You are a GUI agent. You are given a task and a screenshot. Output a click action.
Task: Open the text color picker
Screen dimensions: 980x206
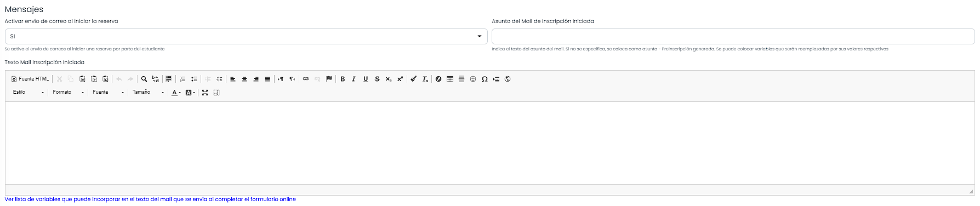(176, 93)
